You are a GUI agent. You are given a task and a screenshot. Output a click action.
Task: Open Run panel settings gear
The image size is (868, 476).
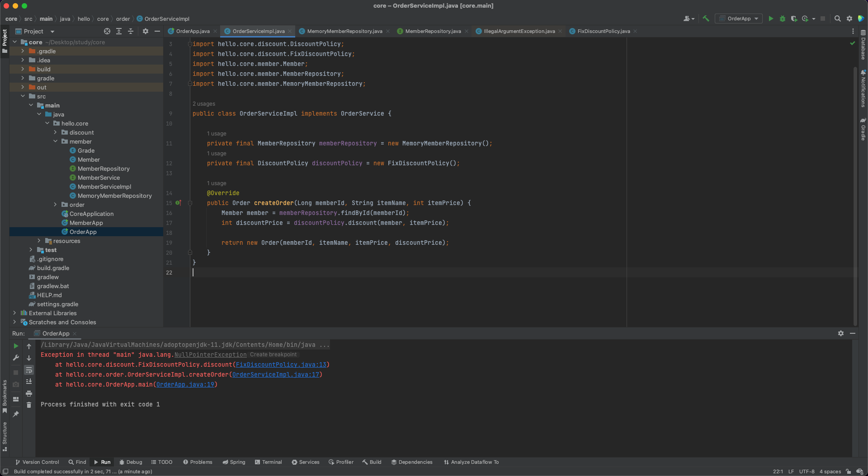coord(840,333)
